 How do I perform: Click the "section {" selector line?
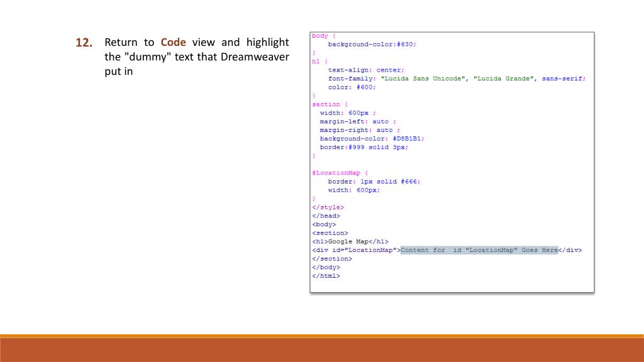tap(330, 104)
